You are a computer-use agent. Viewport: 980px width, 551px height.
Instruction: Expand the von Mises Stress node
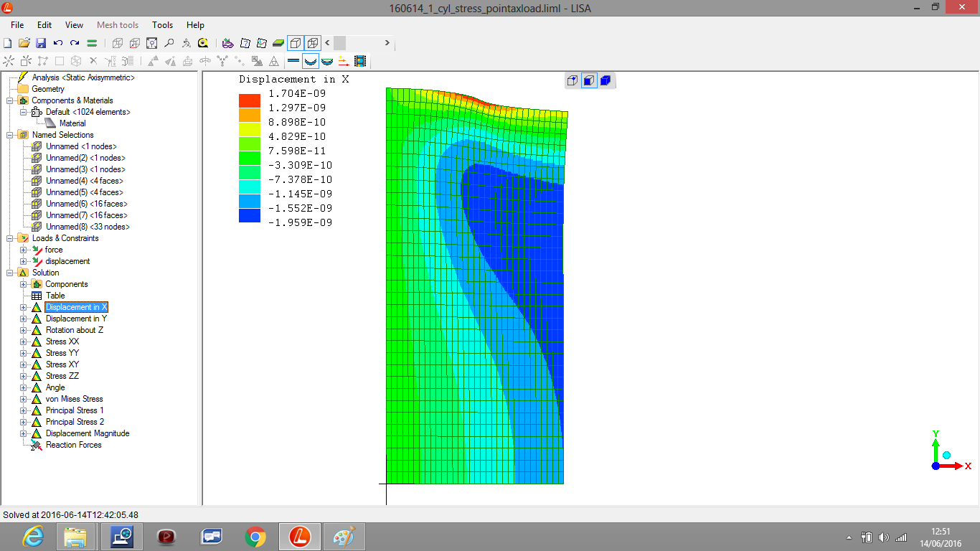[24, 399]
